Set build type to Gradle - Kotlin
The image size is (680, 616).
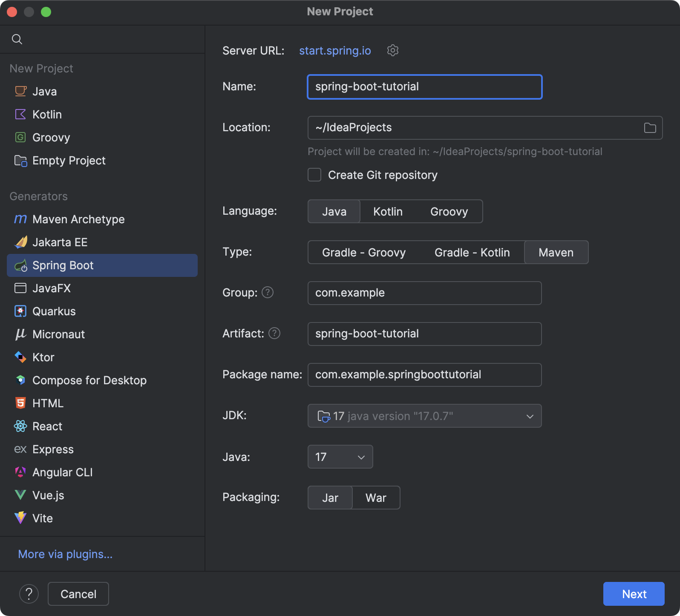click(x=472, y=253)
